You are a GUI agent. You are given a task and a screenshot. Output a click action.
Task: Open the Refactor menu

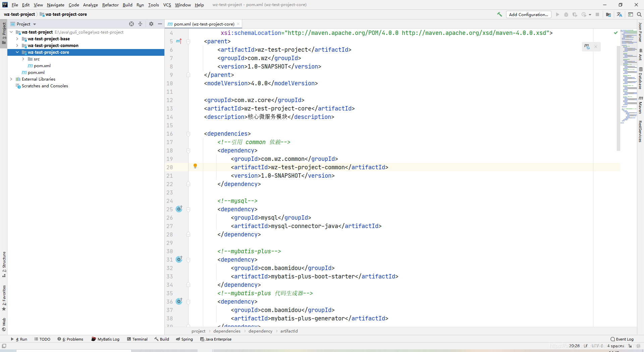pyautogui.click(x=110, y=5)
